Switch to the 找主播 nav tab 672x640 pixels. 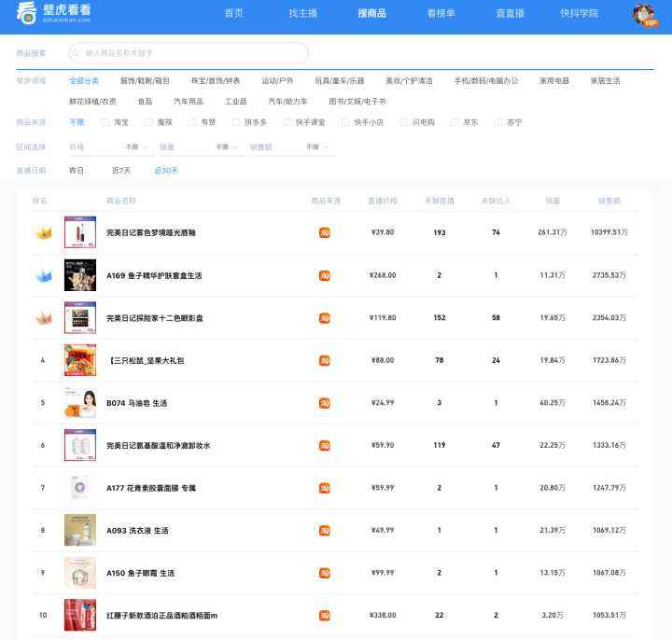pyautogui.click(x=303, y=13)
